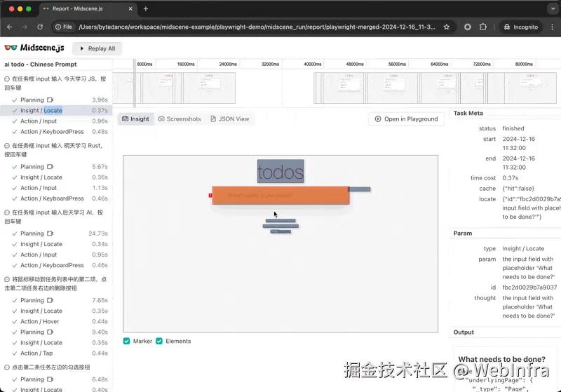Click the 80000ms mark on the timeline
Image resolution: width=561 pixels, height=392 pixels.
pos(524,64)
